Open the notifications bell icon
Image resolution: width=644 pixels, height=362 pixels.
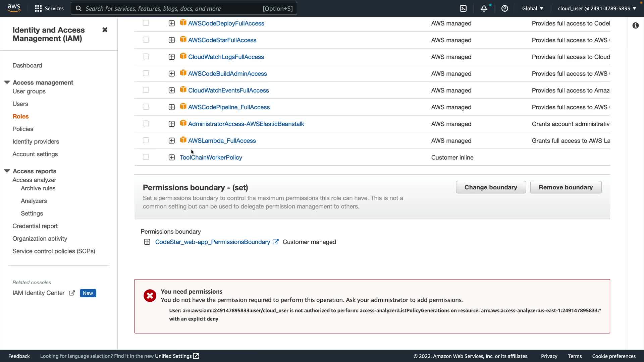click(x=484, y=8)
